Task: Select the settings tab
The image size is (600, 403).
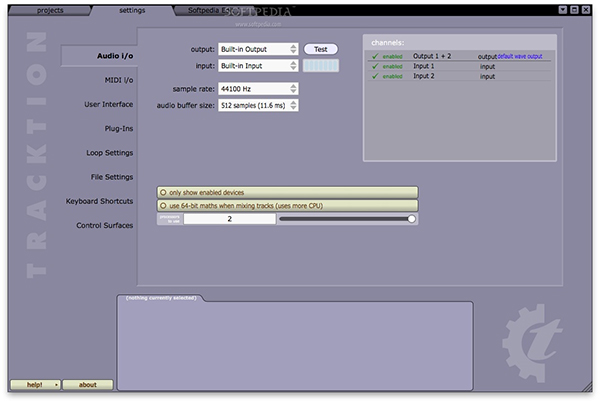Action: pyautogui.click(x=132, y=10)
